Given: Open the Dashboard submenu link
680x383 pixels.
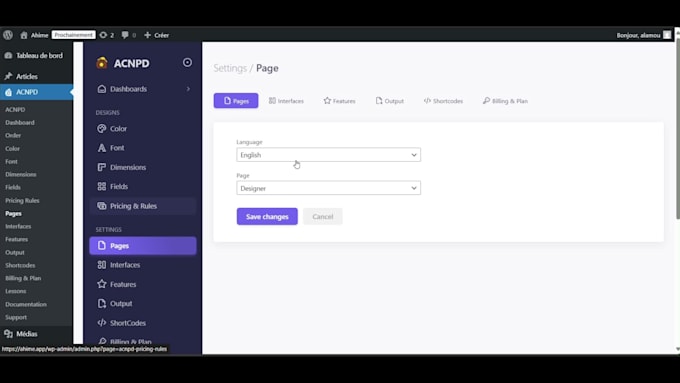Looking at the screenshot, I should pyautogui.click(x=20, y=123).
